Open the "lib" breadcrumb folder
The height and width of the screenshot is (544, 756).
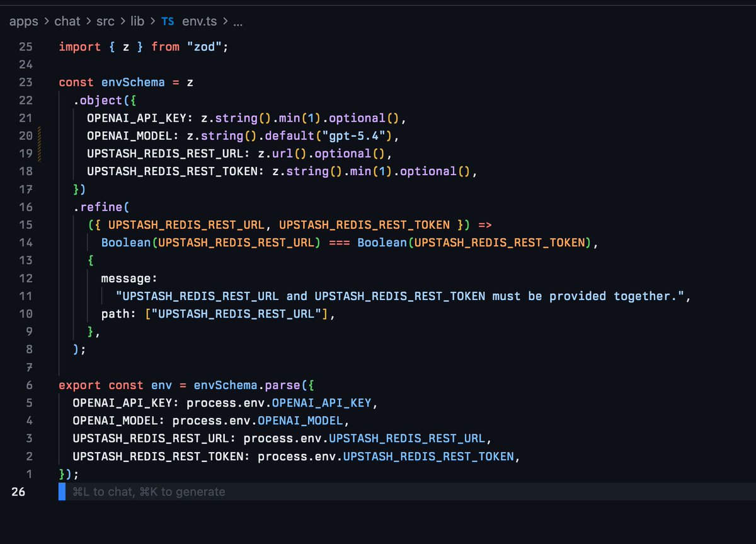point(137,21)
